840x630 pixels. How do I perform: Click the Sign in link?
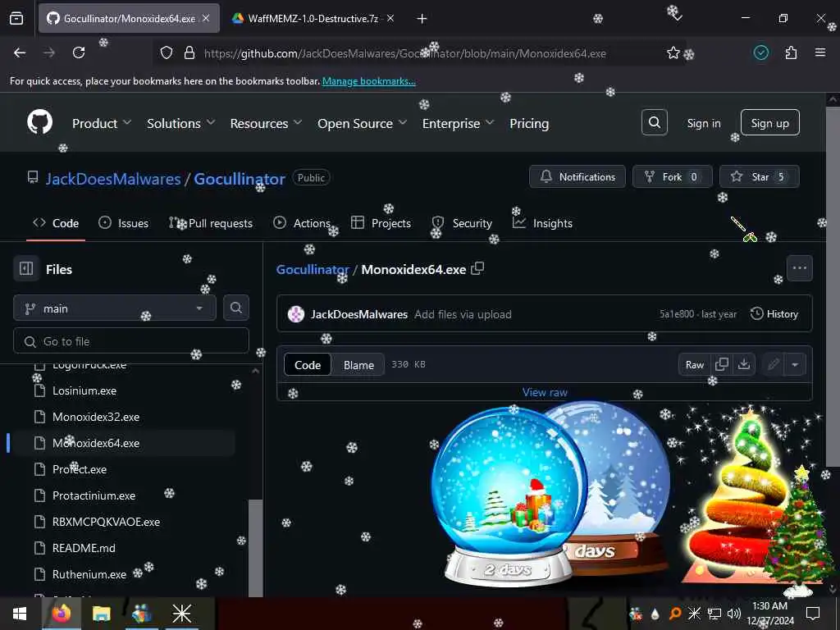(x=703, y=123)
